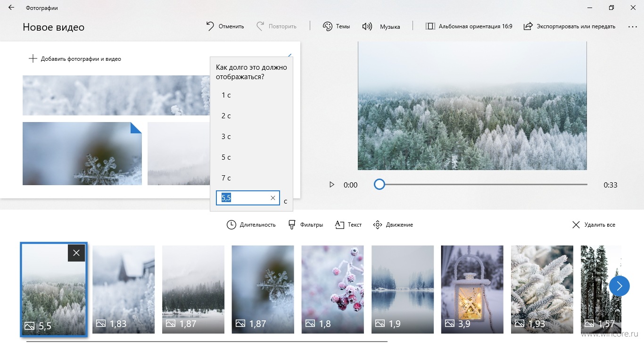Click Экспортировать или передать

click(570, 26)
